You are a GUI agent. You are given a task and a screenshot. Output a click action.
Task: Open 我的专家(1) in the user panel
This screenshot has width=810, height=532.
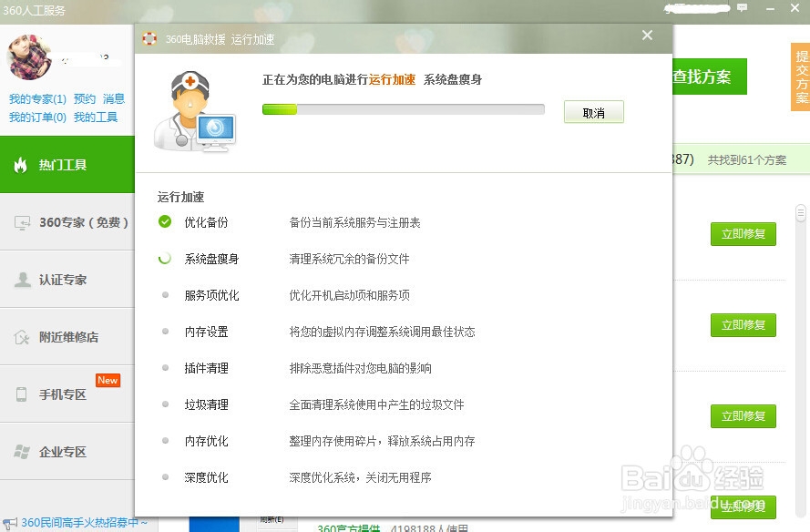click(x=38, y=98)
